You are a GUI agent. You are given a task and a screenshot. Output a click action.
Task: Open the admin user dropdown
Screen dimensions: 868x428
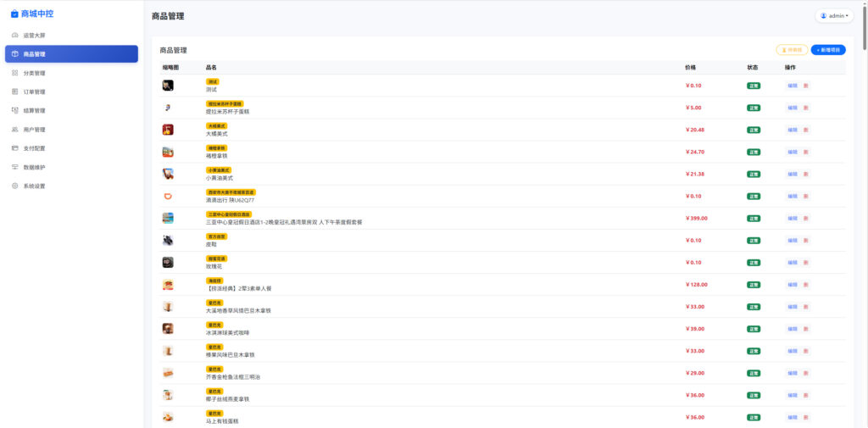click(x=834, y=16)
